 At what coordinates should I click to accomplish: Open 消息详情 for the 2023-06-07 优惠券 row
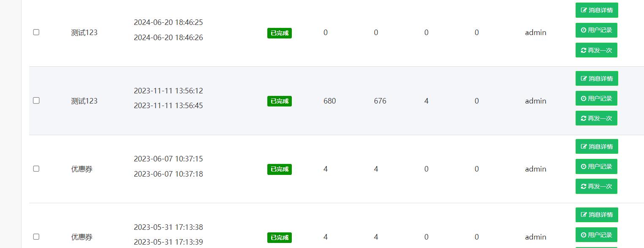[596, 147]
